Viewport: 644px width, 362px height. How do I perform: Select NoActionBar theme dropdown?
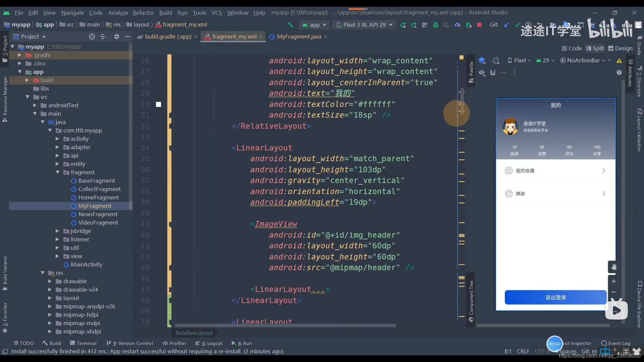click(582, 61)
